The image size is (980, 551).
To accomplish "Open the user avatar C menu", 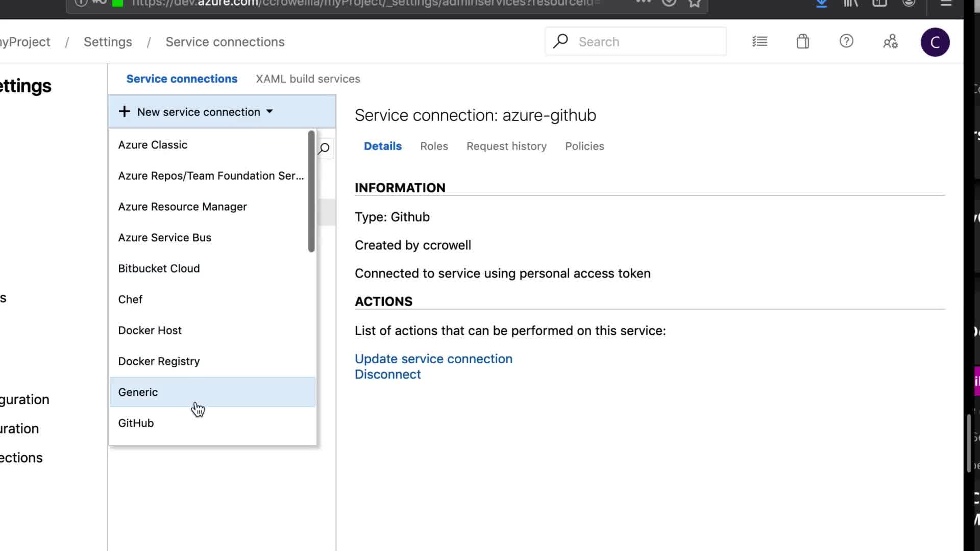I will [935, 42].
